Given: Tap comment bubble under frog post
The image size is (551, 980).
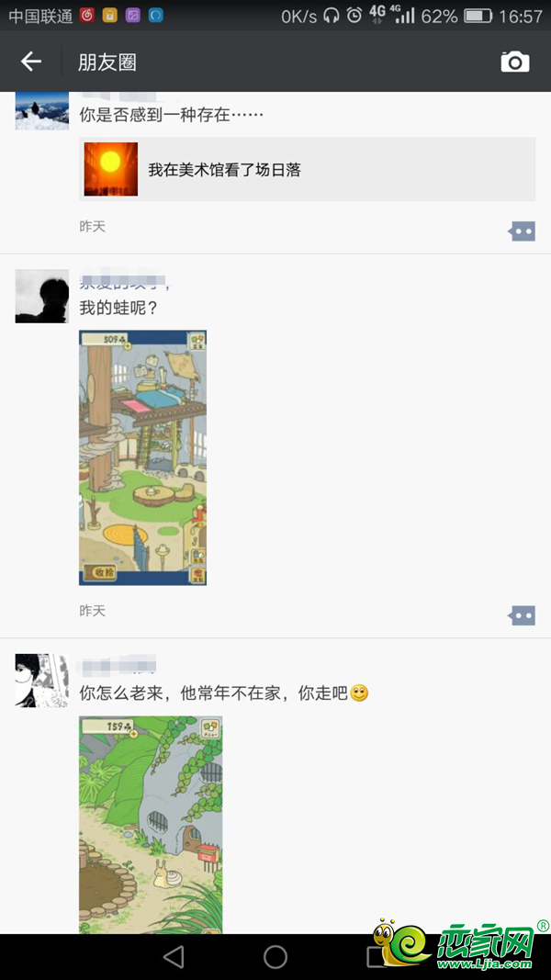Looking at the screenshot, I should (x=522, y=615).
